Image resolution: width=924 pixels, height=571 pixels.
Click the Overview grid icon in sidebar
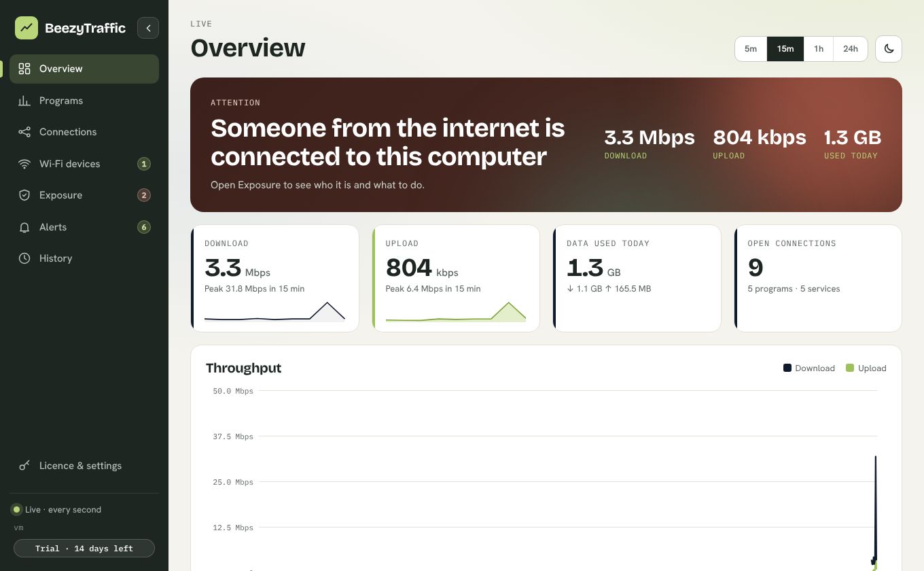(x=24, y=69)
